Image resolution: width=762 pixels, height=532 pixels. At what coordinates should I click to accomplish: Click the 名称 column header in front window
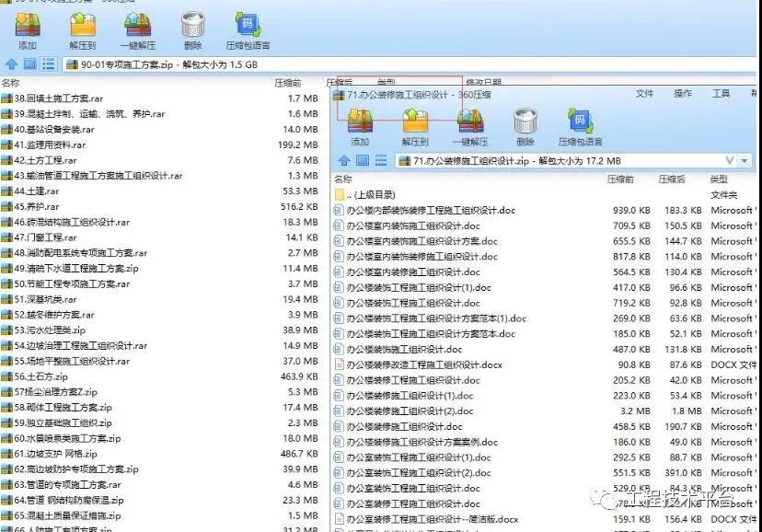tap(343, 179)
